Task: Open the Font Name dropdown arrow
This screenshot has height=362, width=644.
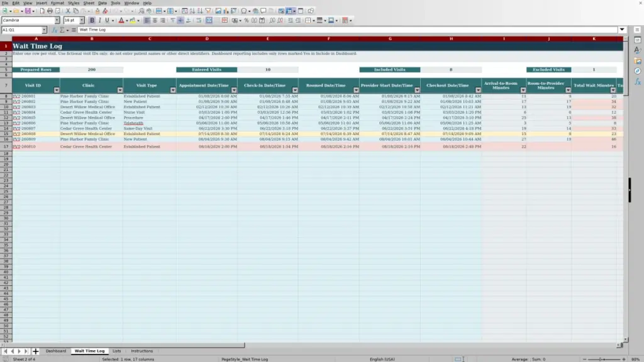Action: tap(57, 20)
